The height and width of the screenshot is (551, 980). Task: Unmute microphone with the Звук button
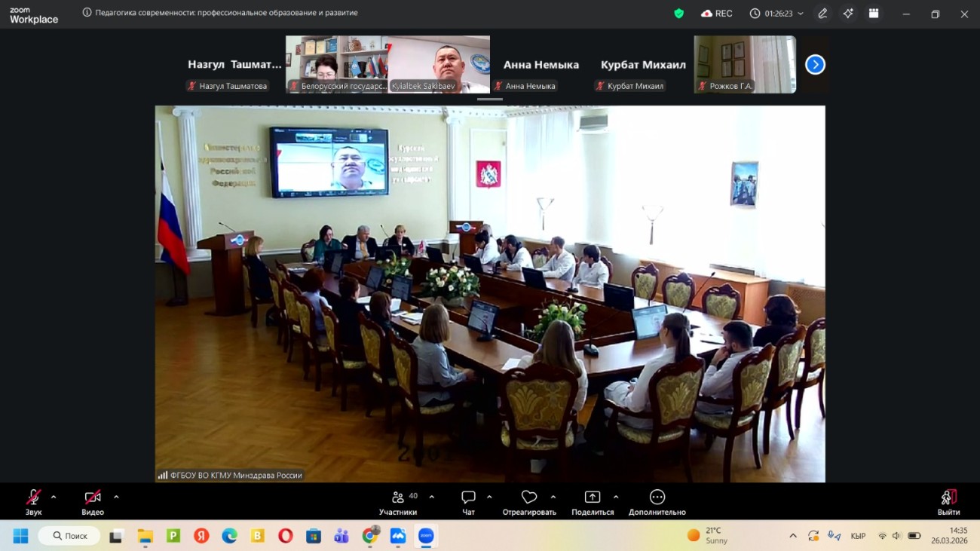pyautogui.click(x=33, y=501)
